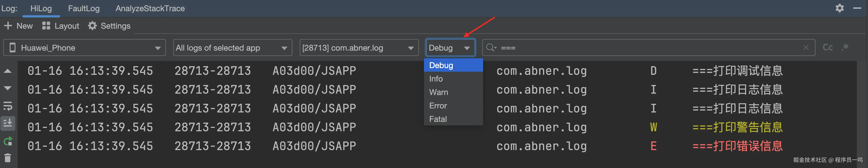Click the scroll down arrow icon
This screenshot has height=168, width=868.
click(8, 88)
